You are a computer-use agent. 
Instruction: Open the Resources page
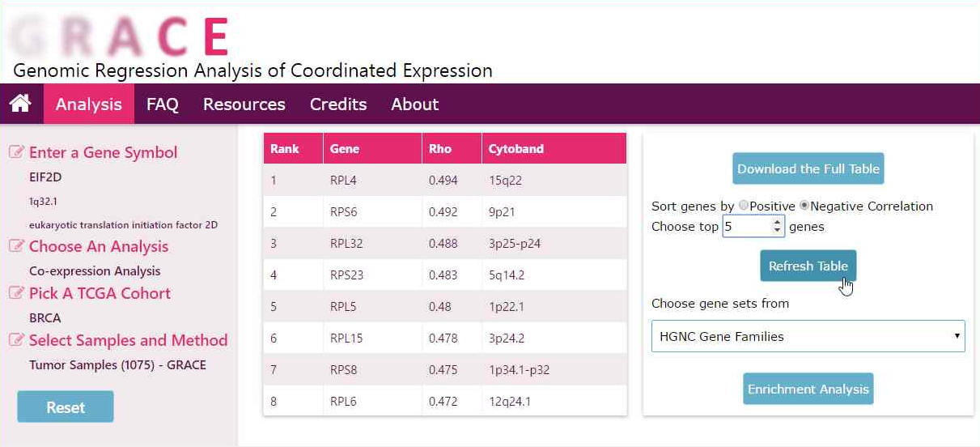point(244,104)
